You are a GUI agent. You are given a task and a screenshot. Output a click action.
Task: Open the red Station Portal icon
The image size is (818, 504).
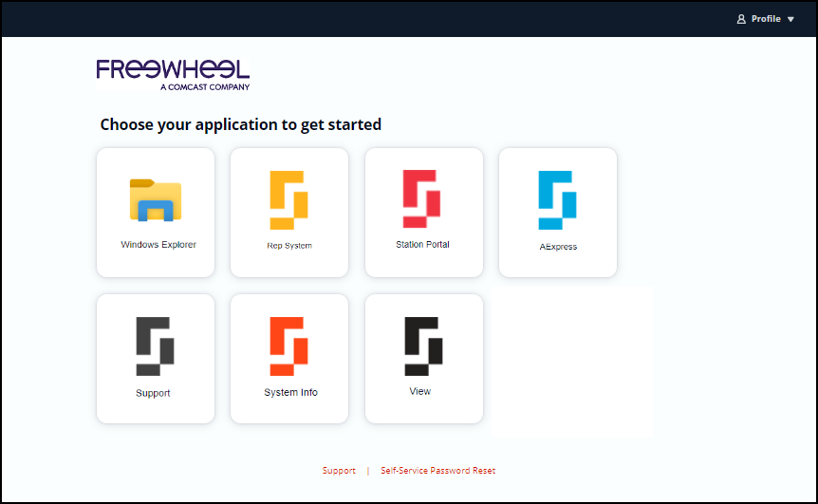point(421,198)
